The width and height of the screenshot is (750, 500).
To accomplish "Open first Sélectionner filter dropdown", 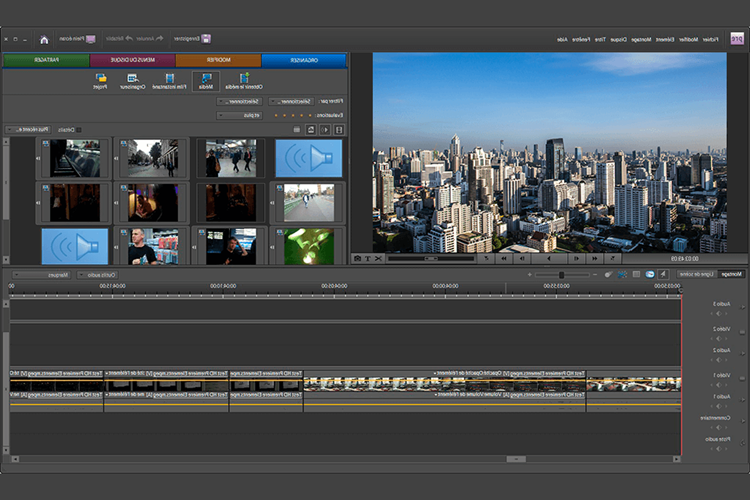I will point(291,101).
